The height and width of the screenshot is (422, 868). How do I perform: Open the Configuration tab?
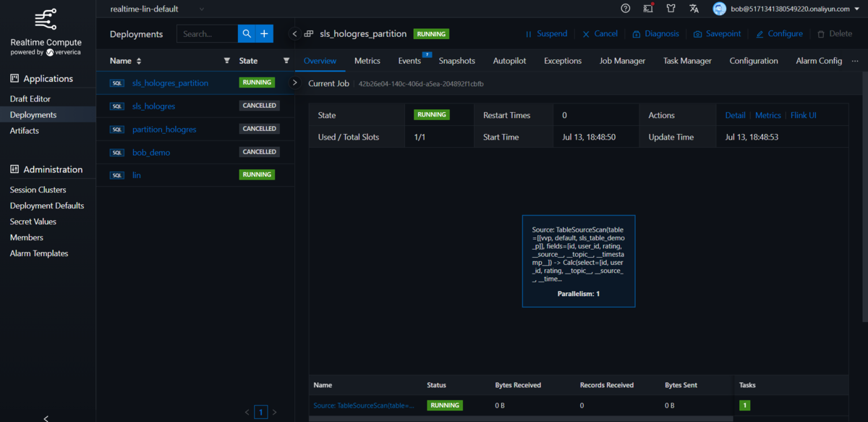(754, 61)
